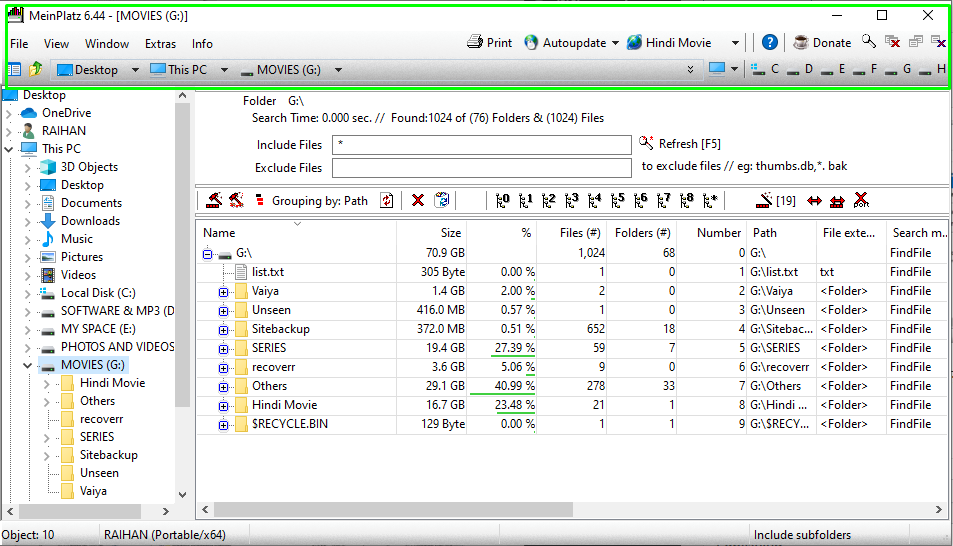Open the monitor icon dropdown in drive bar
This screenshot has height=546, width=953.
pyautogui.click(x=735, y=69)
